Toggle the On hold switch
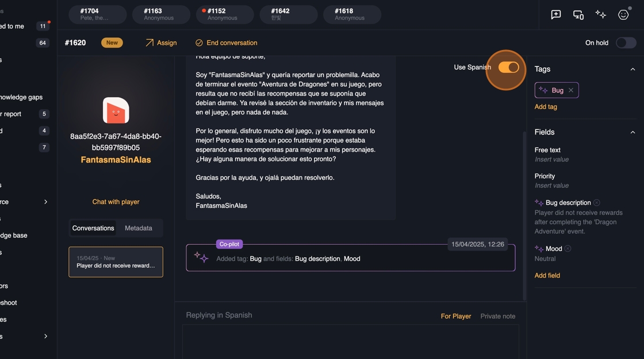This screenshot has width=644, height=359. point(626,43)
